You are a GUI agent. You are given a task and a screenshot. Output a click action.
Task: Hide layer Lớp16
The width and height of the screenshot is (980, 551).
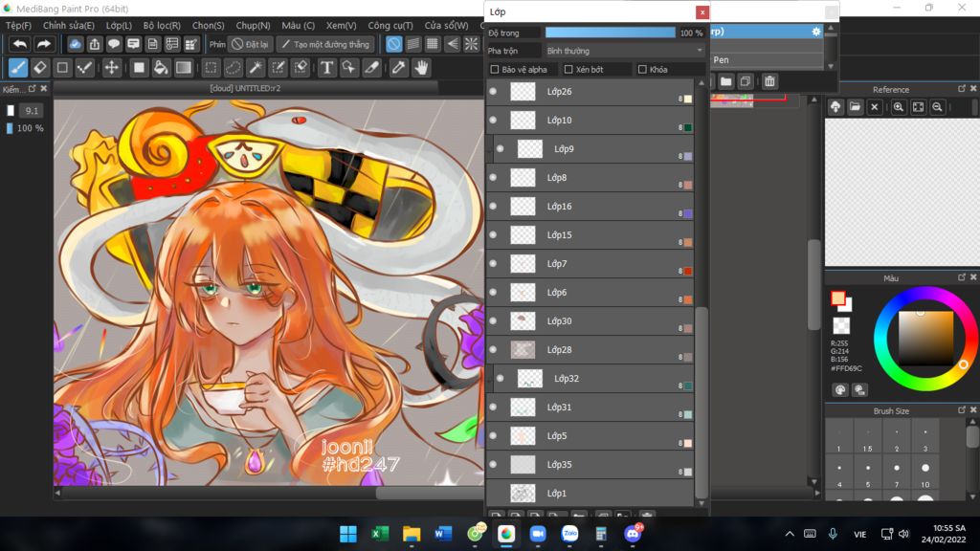493,207
